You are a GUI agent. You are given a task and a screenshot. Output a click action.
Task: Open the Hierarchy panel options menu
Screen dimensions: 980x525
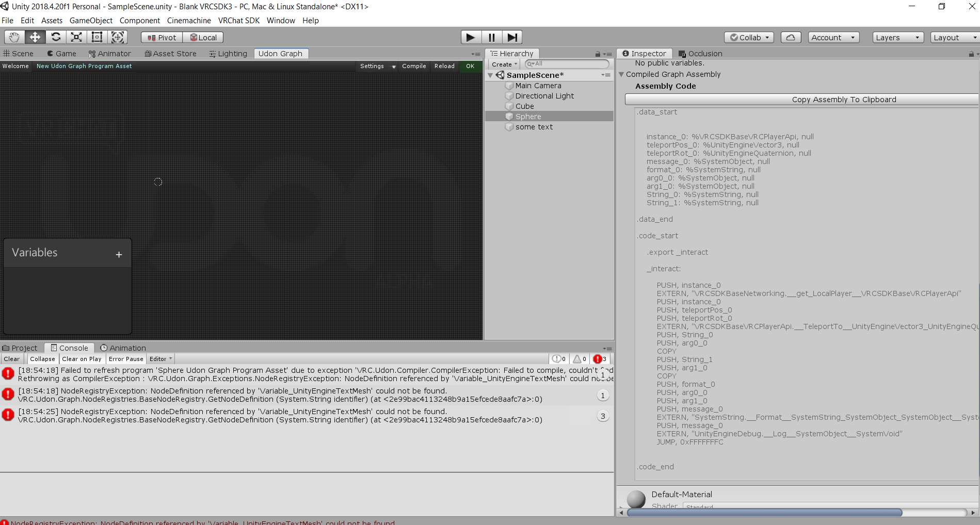[607, 54]
